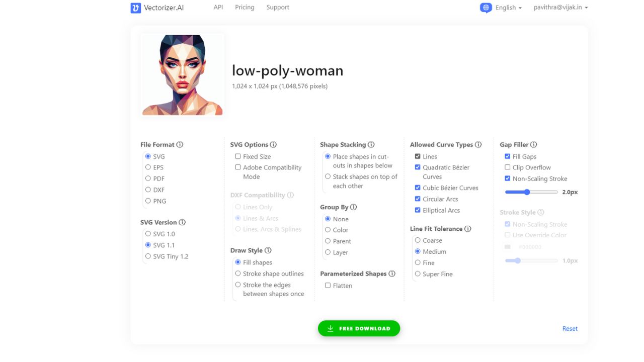Select the EPS file format
This screenshot has width=644, height=362.
pos(148,167)
